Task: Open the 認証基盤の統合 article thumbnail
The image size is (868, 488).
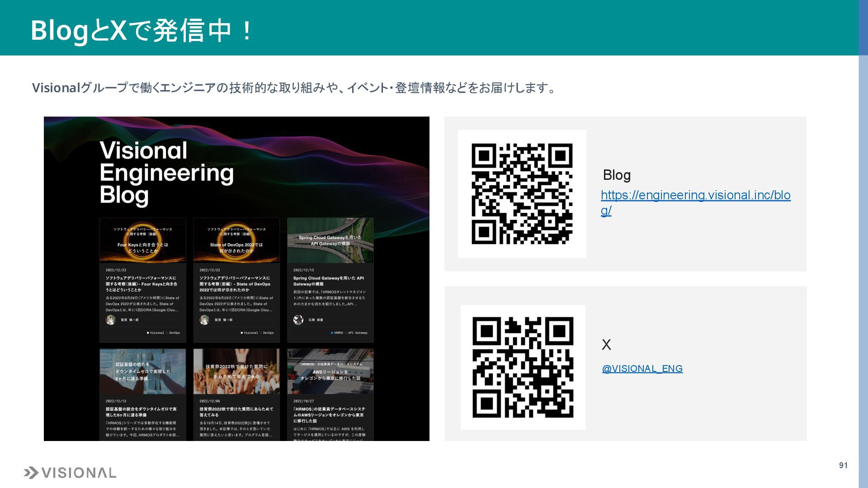Action: click(143, 371)
